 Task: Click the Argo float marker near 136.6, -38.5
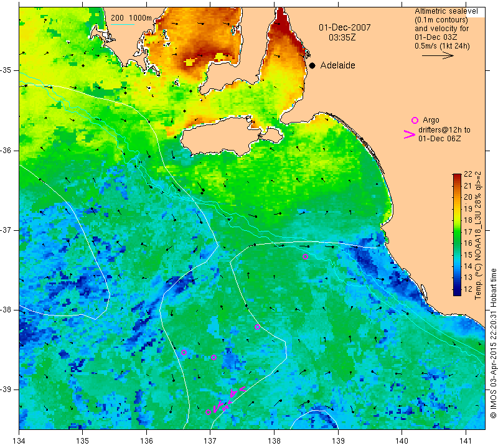click(184, 352)
